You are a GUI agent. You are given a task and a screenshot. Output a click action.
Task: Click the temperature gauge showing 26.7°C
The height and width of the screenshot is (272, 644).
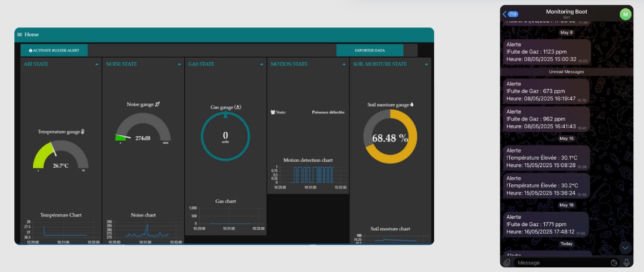(61, 154)
